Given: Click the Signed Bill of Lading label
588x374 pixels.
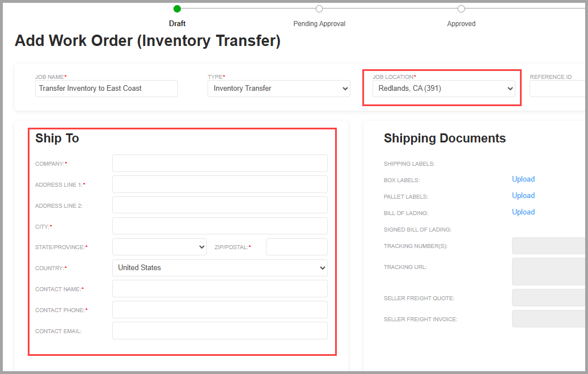Looking at the screenshot, I should tap(417, 229).
